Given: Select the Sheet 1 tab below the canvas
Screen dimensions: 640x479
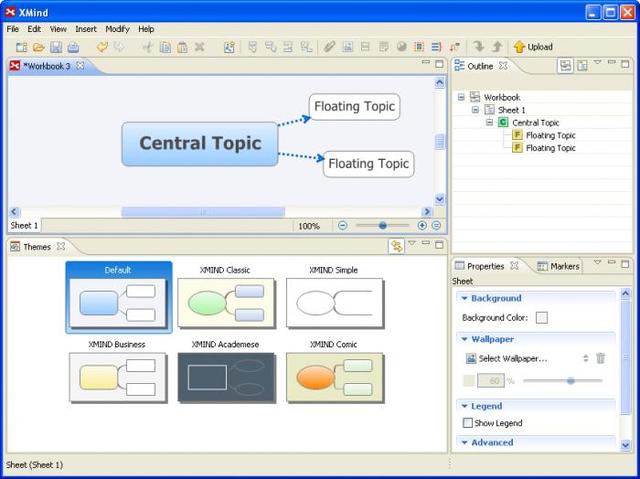Looking at the screenshot, I should coord(24,226).
